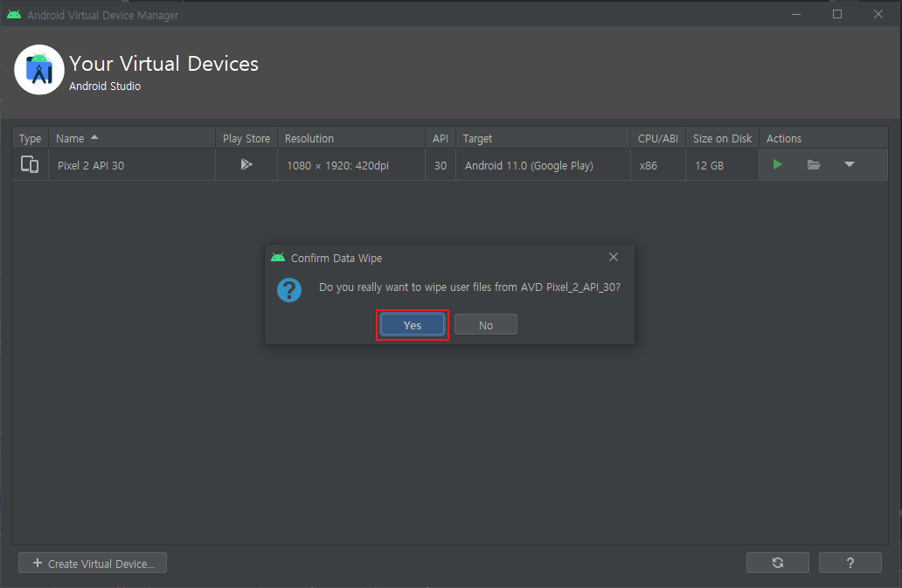The image size is (902, 588).
Task: Click the Android Studio logo
Action: (x=39, y=70)
